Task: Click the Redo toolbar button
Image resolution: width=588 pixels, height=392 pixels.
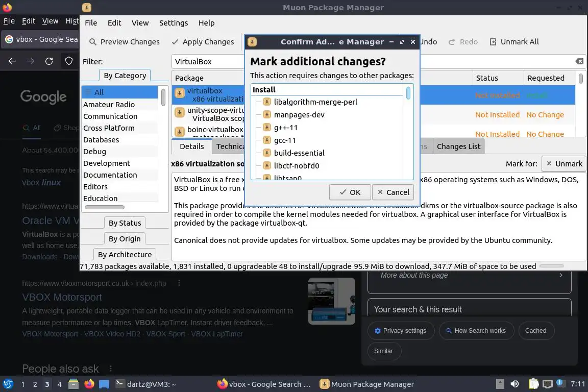Action: point(463,42)
